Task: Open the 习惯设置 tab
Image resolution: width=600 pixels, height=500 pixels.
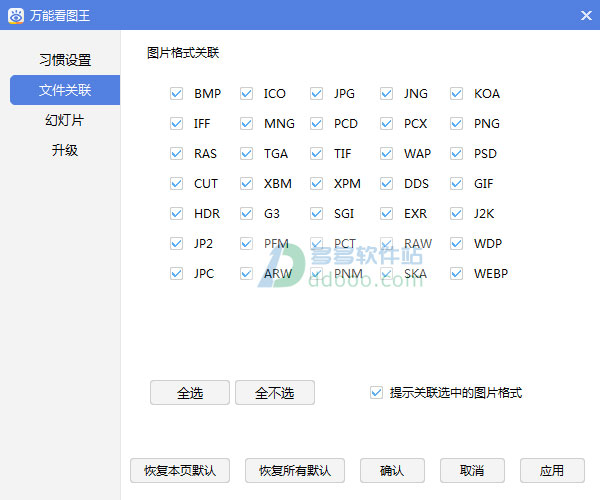Action: pos(65,60)
